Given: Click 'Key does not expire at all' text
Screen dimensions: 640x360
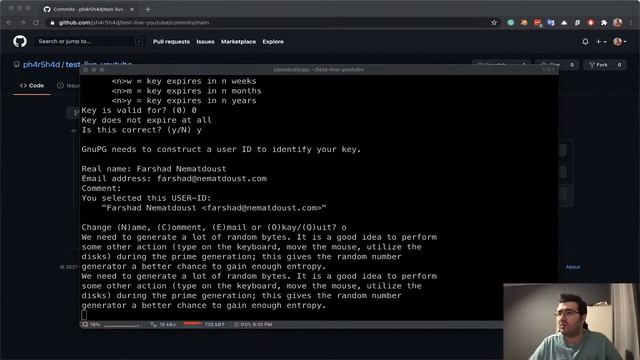Looking at the screenshot, I should point(146,120).
